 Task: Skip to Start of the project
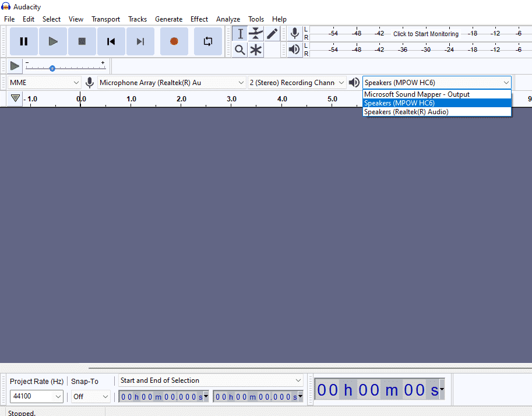tap(111, 41)
